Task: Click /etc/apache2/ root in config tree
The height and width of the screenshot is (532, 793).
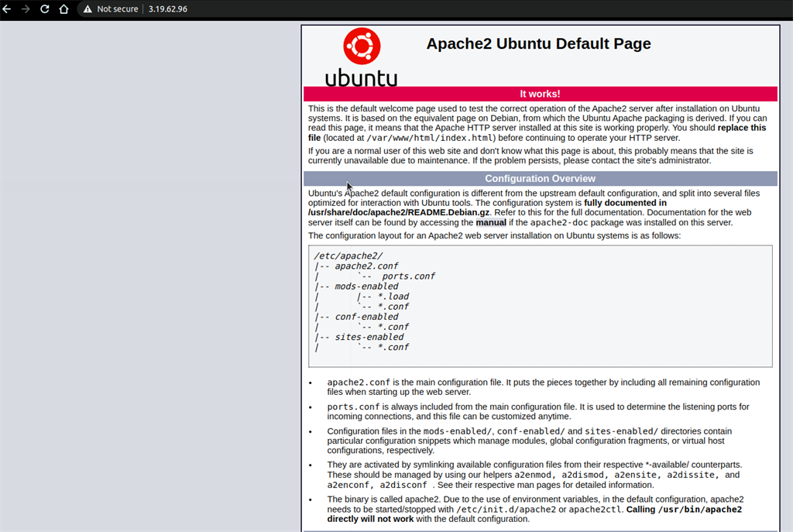Action: (x=348, y=256)
